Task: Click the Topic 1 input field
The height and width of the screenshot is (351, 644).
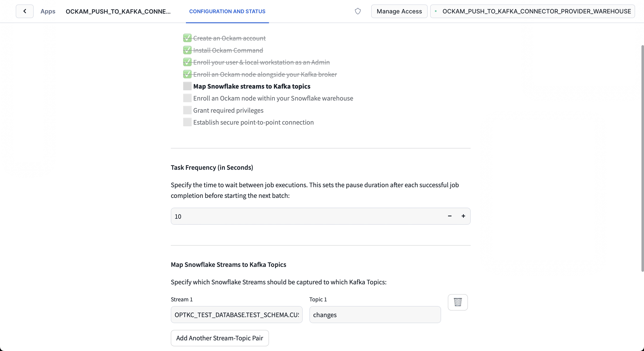Action: click(375, 315)
